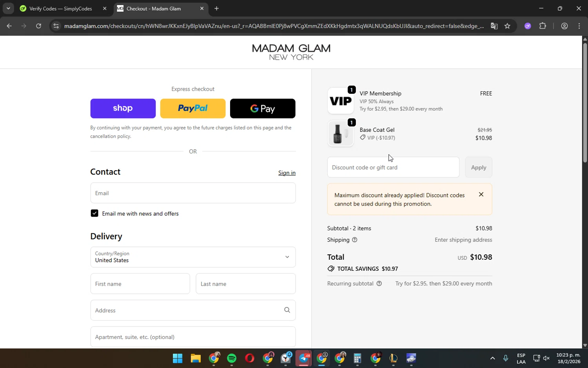This screenshot has height=368, width=588.
Task: Open volume control from tray
Action: [x=546, y=358]
